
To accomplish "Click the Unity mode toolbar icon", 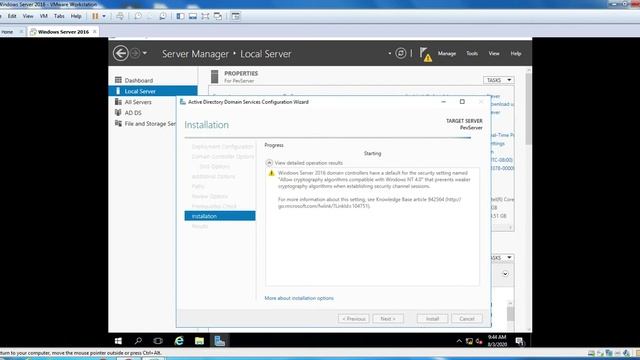I will (x=218, y=16).
